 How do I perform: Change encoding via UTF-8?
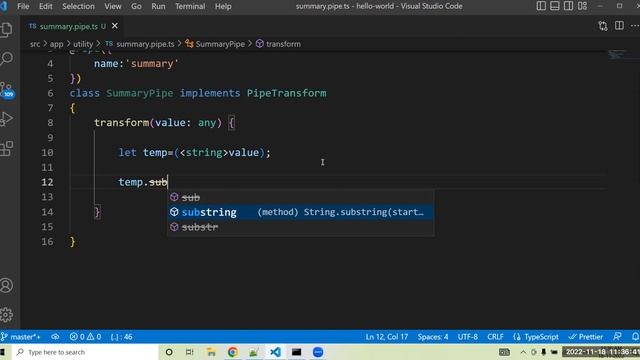pyautogui.click(x=467, y=337)
